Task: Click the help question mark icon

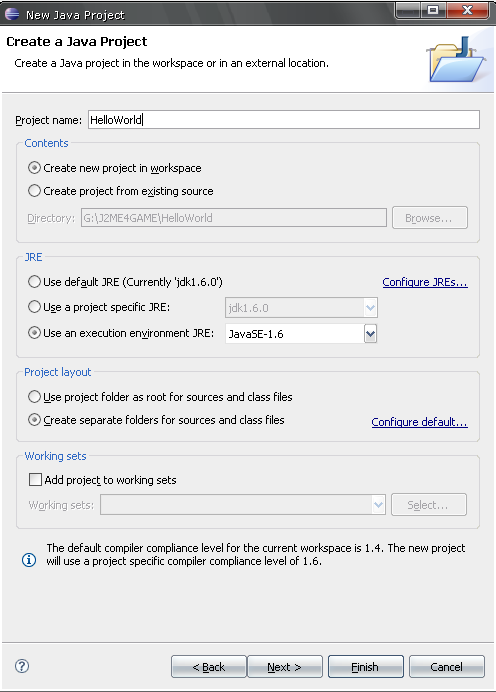Action: pyautogui.click(x=22, y=666)
